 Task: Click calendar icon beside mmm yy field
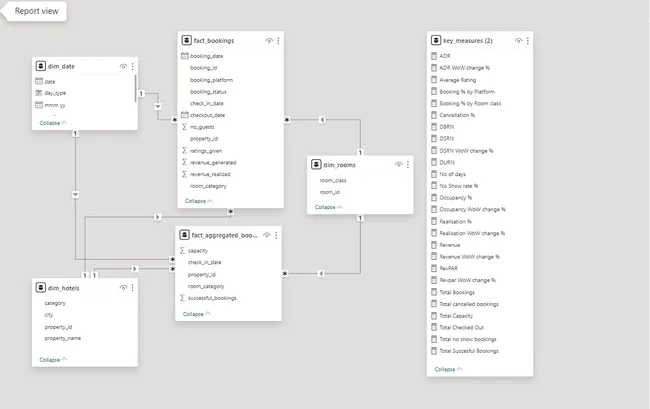[39, 105]
